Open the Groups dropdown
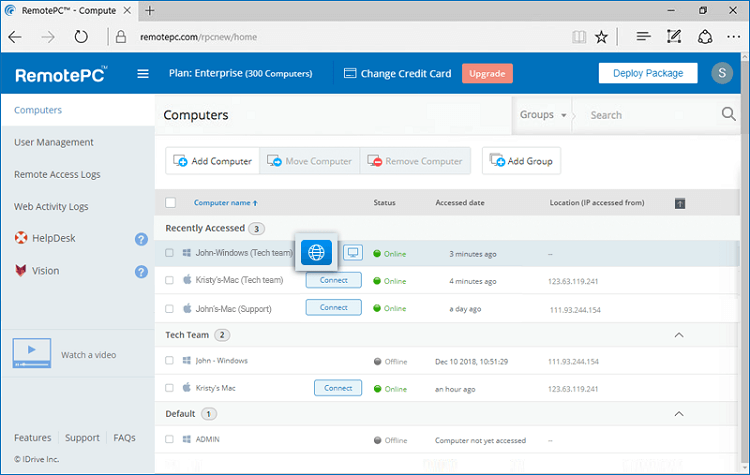This screenshot has height=475, width=750. pyautogui.click(x=543, y=115)
